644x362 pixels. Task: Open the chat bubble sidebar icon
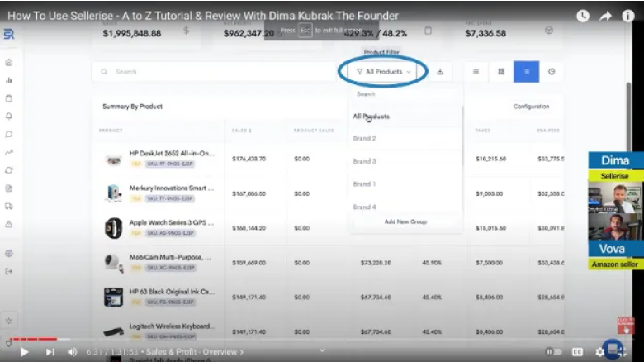(9, 134)
